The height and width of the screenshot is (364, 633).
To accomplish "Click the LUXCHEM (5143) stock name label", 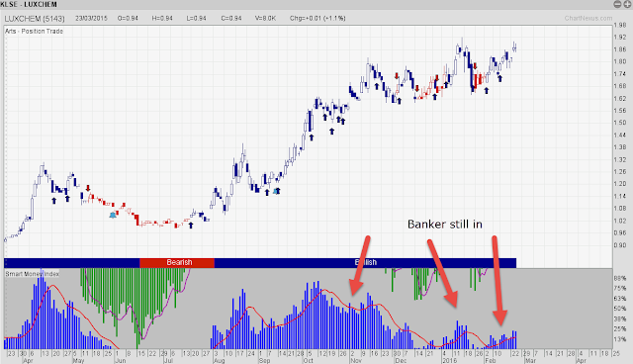I will [35, 19].
